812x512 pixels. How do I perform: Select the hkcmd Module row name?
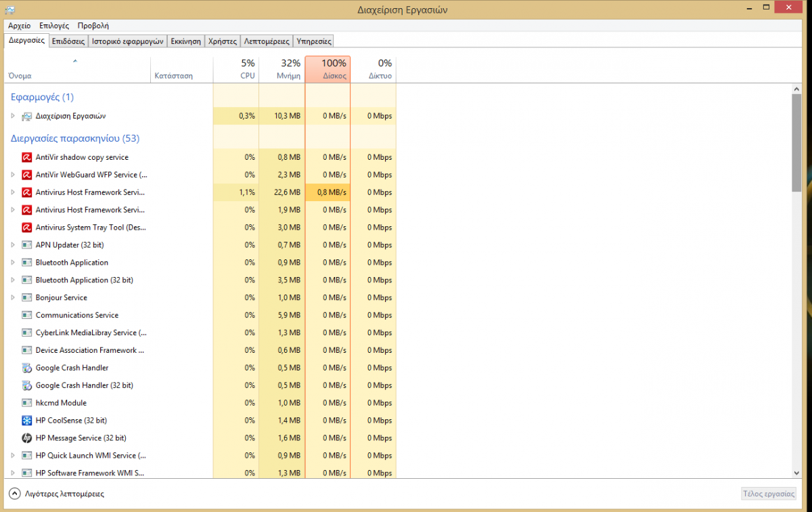click(x=61, y=403)
